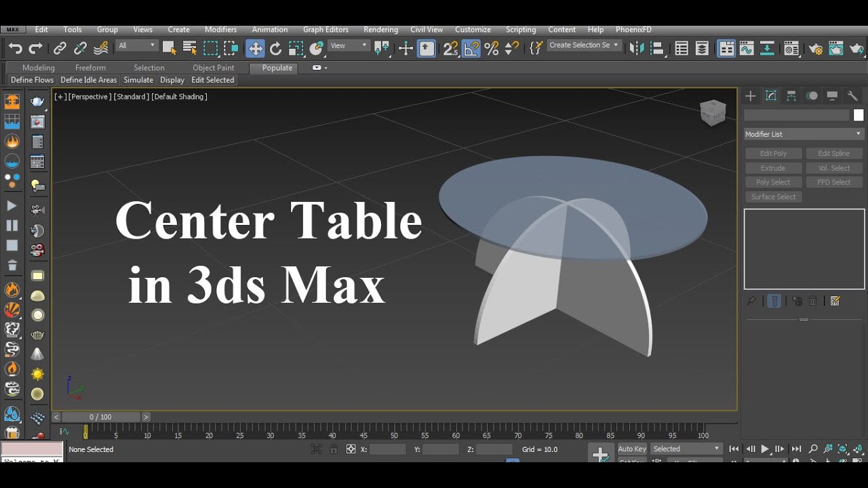Click the 0 / 100 time slider

[x=101, y=417]
